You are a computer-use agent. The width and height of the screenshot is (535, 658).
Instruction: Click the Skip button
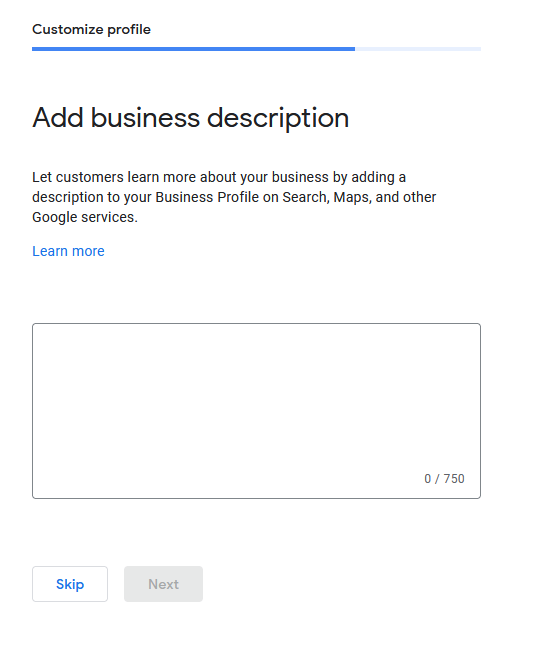(70, 584)
